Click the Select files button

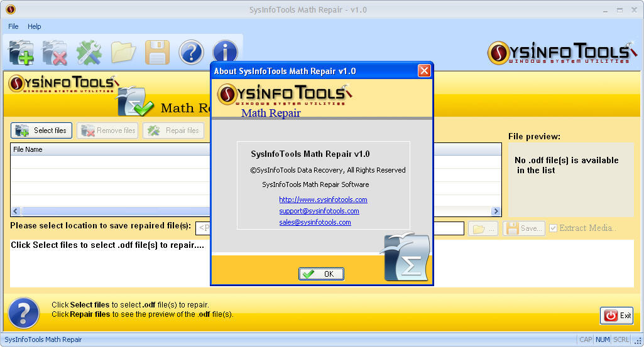(41, 131)
